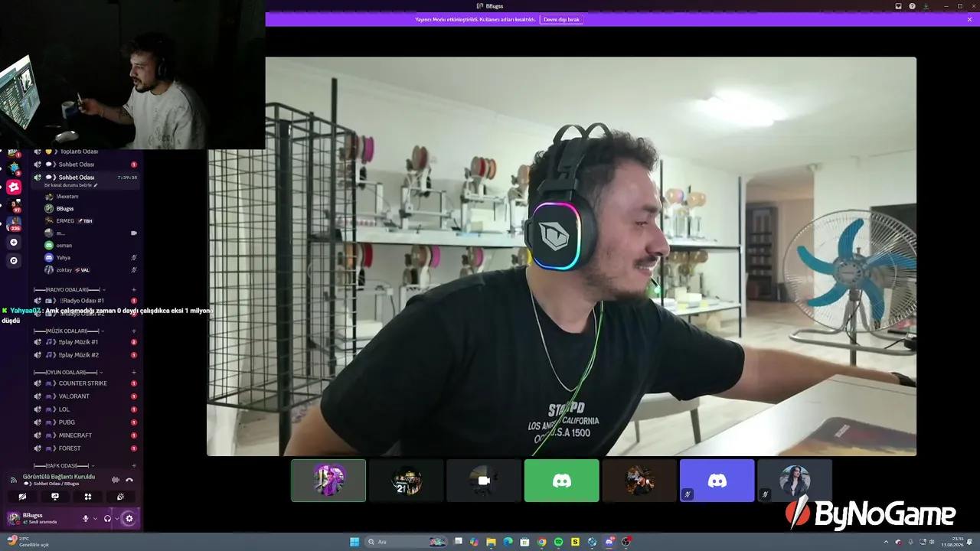Click the taskbar search box
980x551 pixels.
click(406, 542)
